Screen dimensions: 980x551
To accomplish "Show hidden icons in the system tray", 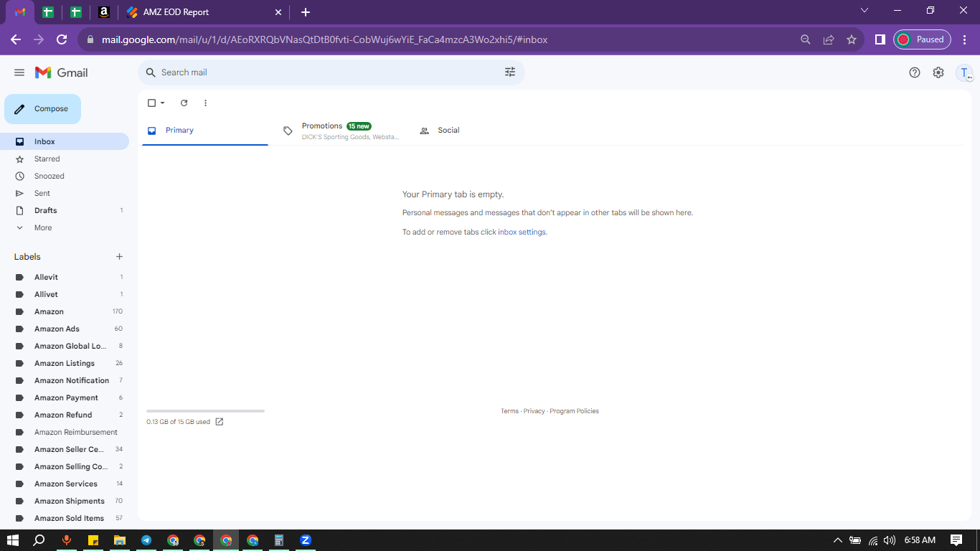I will pyautogui.click(x=837, y=540).
